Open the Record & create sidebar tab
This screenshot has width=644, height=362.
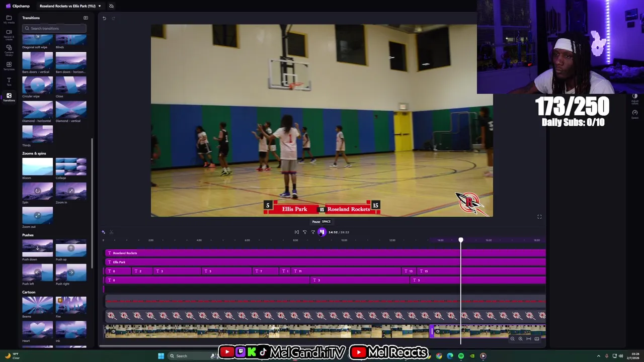(x=9, y=35)
